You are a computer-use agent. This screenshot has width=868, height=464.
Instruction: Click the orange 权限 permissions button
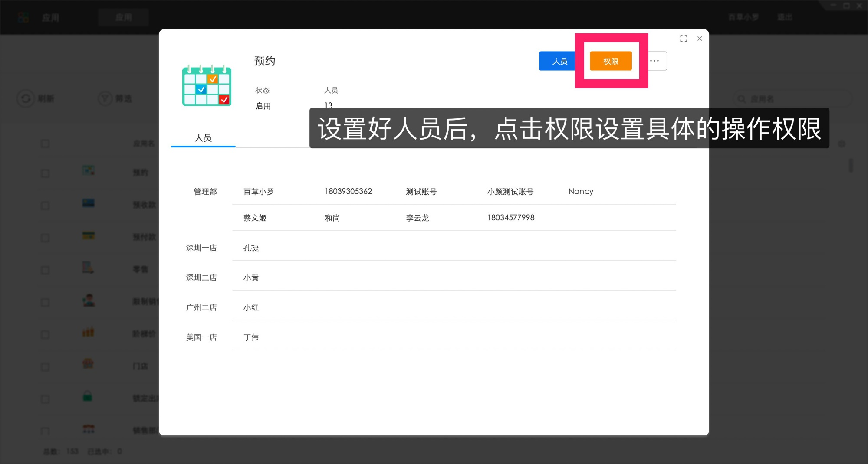click(x=611, y=61)
